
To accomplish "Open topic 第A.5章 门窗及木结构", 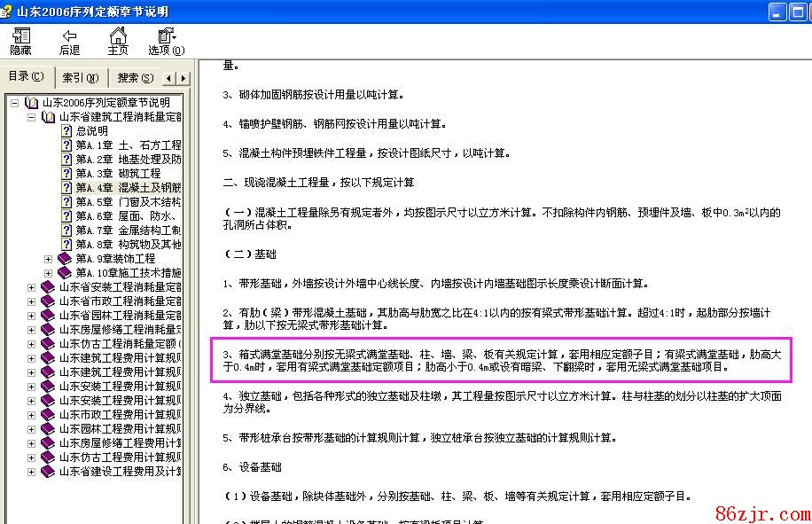I will [x=129, y=202].
